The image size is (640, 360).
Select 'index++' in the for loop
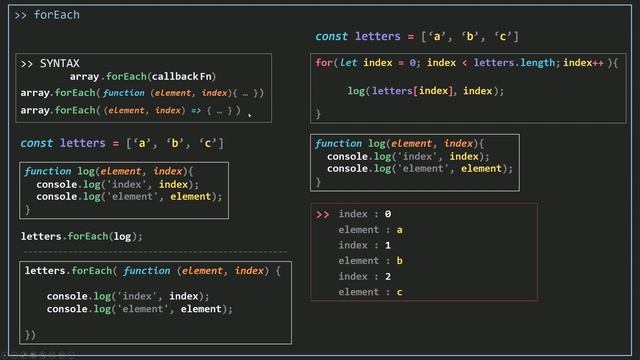(x=583, y=63)
